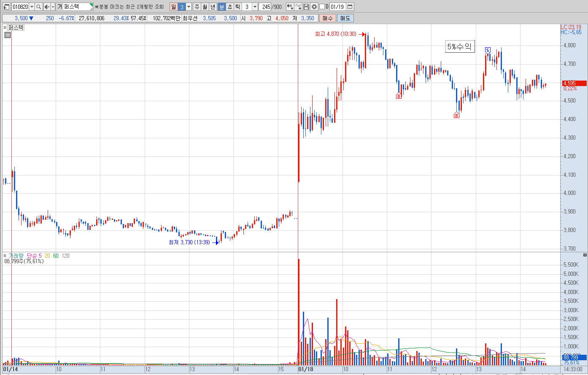Screen dimensions: 588x375
Task: Click the 01/14 date label on time axis
Action: tap(11, 369)
